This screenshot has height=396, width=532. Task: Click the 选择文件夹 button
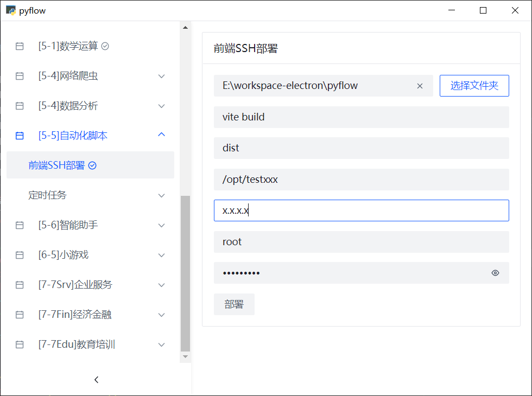474,86
